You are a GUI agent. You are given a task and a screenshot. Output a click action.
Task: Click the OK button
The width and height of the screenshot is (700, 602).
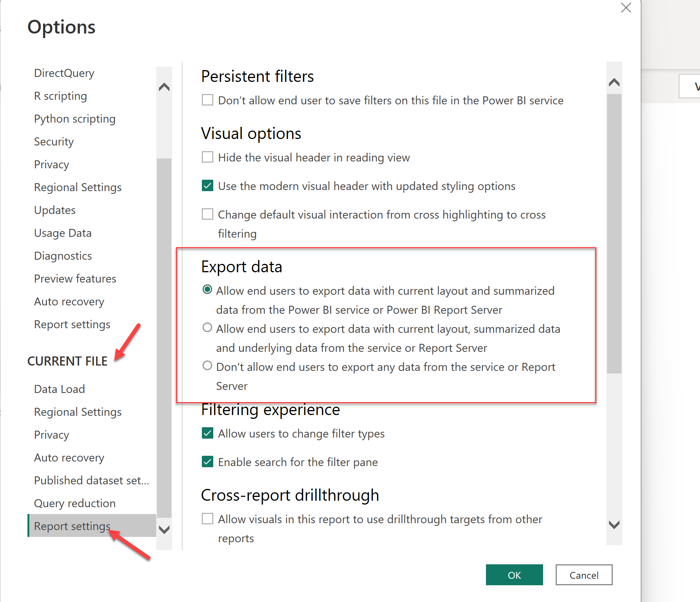pos(514,575)
